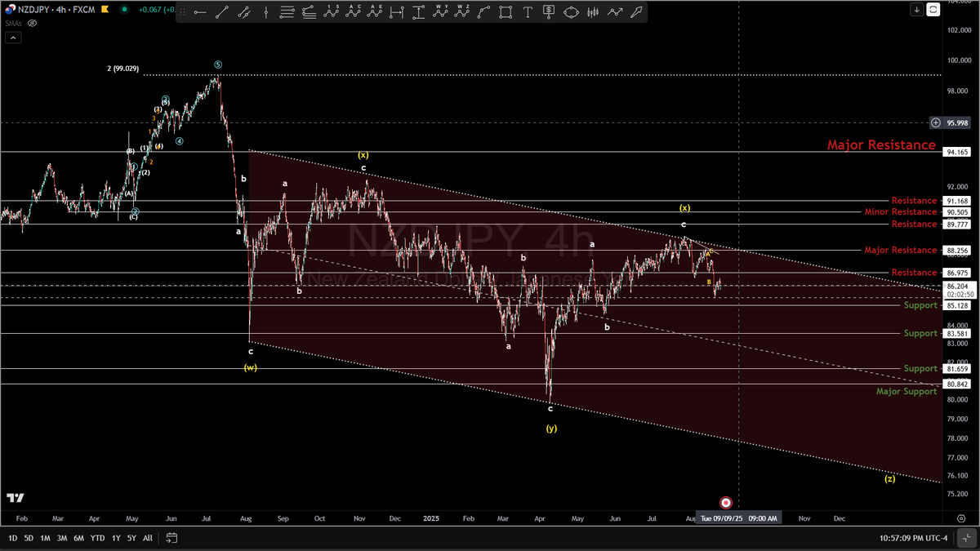Select the Horizontal Line tool
Image resolution: width=980 pixels, height=551 pixels.
[x=199, y=12]
